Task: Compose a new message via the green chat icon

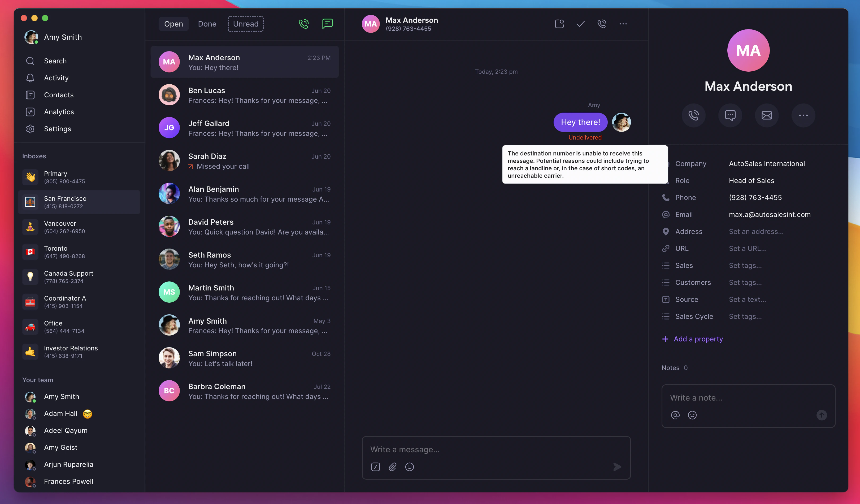Action: click(327, 24)
